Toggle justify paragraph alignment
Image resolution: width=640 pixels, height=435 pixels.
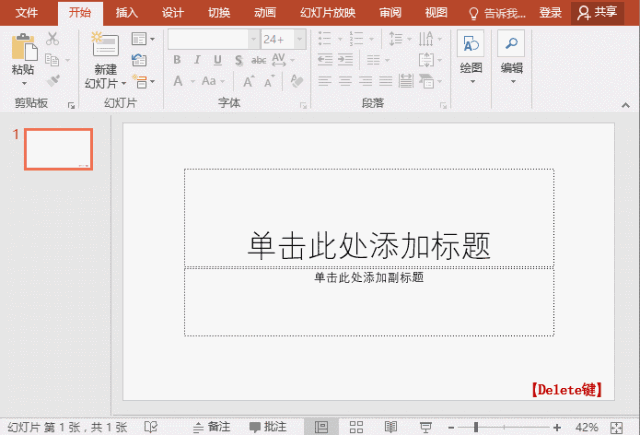coord(386,81)
